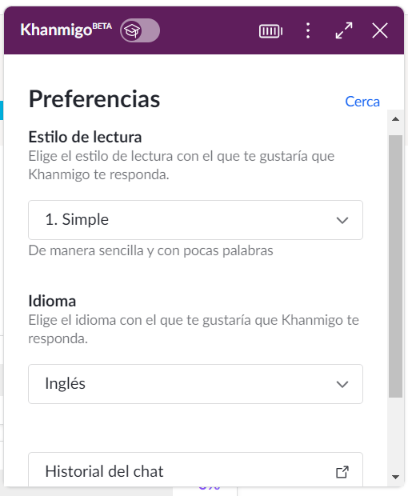
Task: Click the scrollbar down arrow
Action: pos(396,477)
